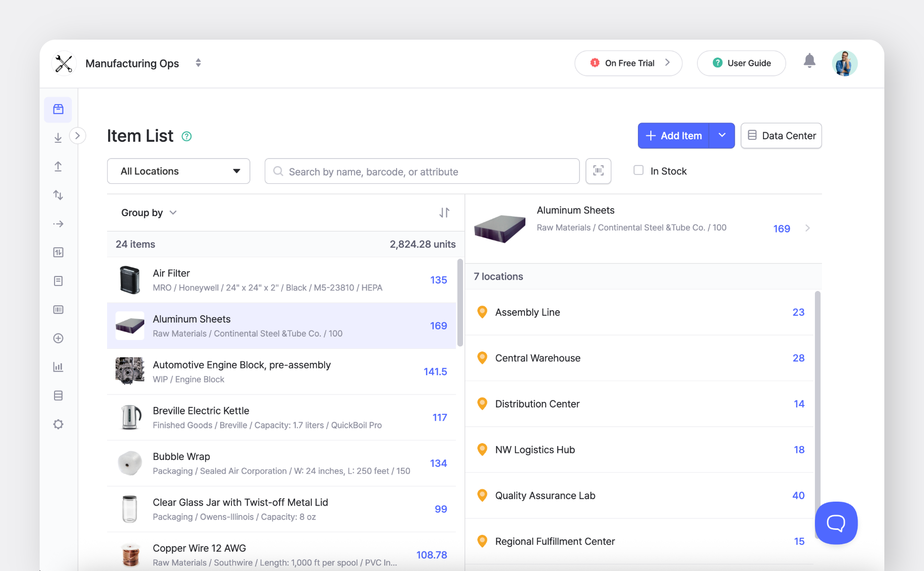924x571 pixels.
Task: Click the Central Warehouse pin icon
Action: tap(482, 358)
